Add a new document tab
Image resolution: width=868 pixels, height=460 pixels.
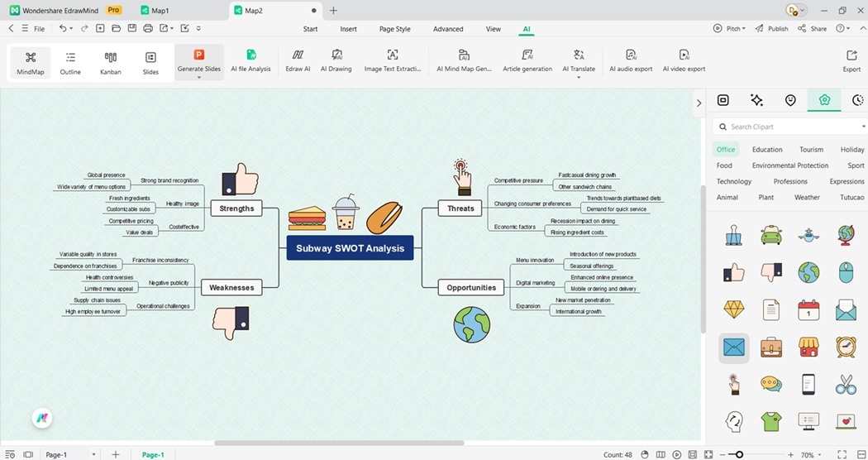(x=333, y=11)
